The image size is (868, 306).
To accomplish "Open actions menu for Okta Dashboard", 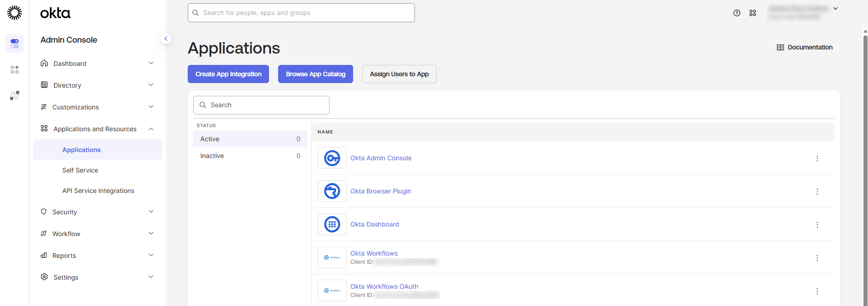I will (x=817, y=225).
